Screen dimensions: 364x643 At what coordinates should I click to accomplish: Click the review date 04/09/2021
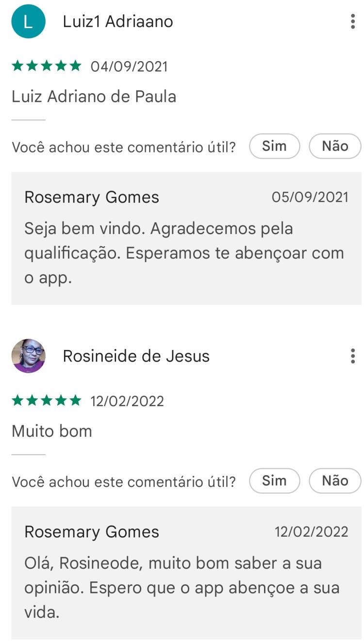129,66
